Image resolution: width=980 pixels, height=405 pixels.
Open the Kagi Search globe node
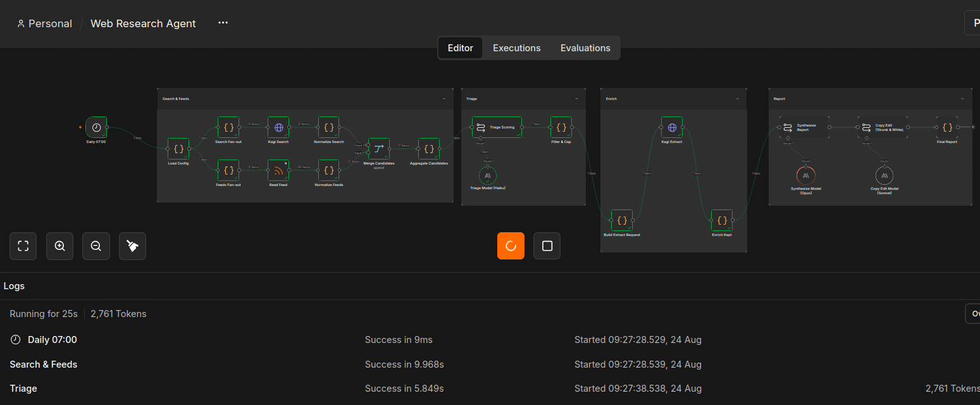click(x=278, y=127)
